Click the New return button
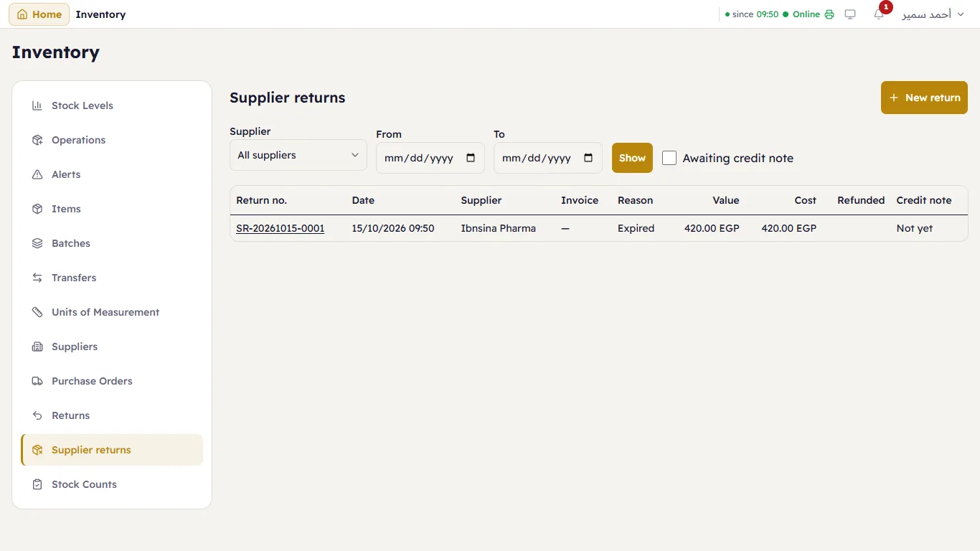This screenshot has height=551, width=980. (x=924, y=98)
